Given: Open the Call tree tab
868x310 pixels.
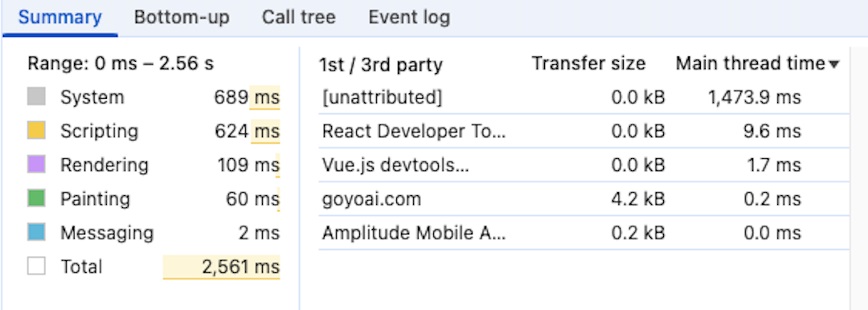Looking at the screenshot, I should (x=298, y=18).
